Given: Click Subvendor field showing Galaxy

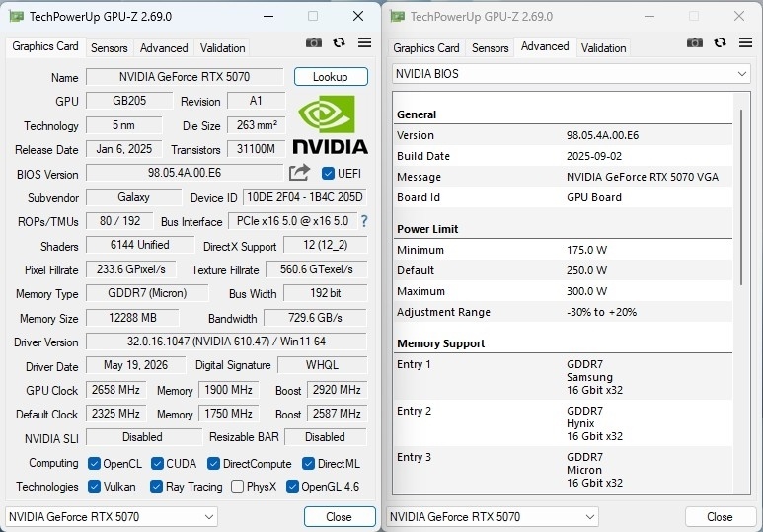Looking at the screenshot, I should 134,197.
